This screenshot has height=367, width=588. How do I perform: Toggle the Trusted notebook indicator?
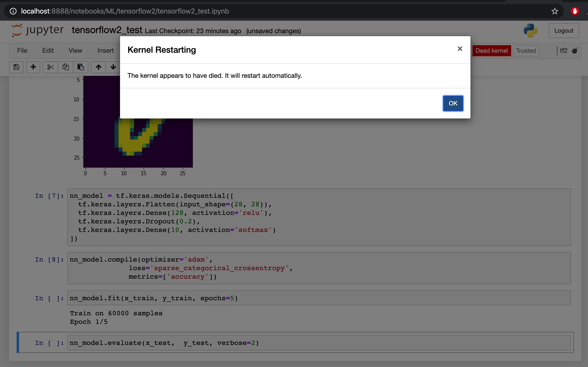526,51
